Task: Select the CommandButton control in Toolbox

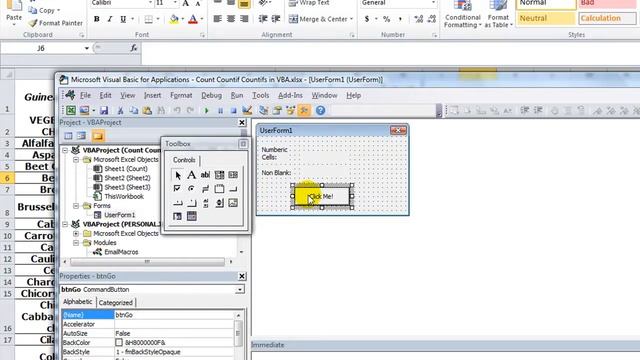Action: pos(233,189)
